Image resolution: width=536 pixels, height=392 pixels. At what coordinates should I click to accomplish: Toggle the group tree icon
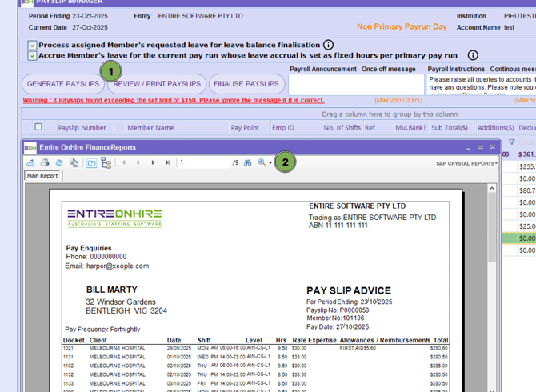pos(106,162)
